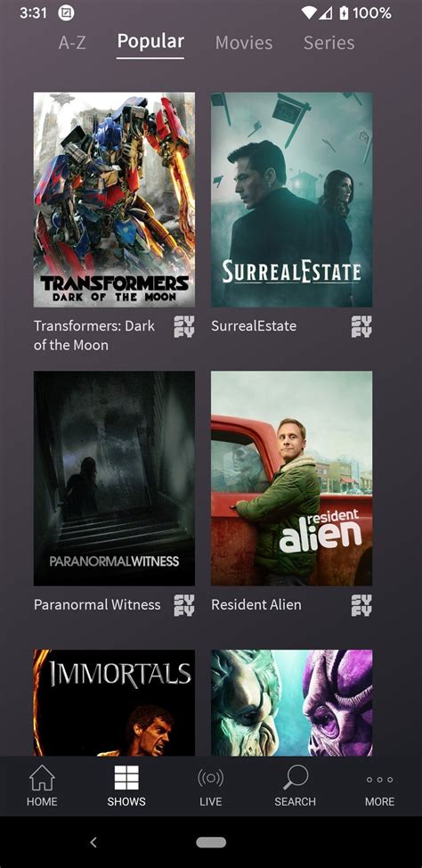Open the SurrealEstate poster
The height and width of the screenshot is (868, 422).
pyautogui.click(x=291, y=200)
